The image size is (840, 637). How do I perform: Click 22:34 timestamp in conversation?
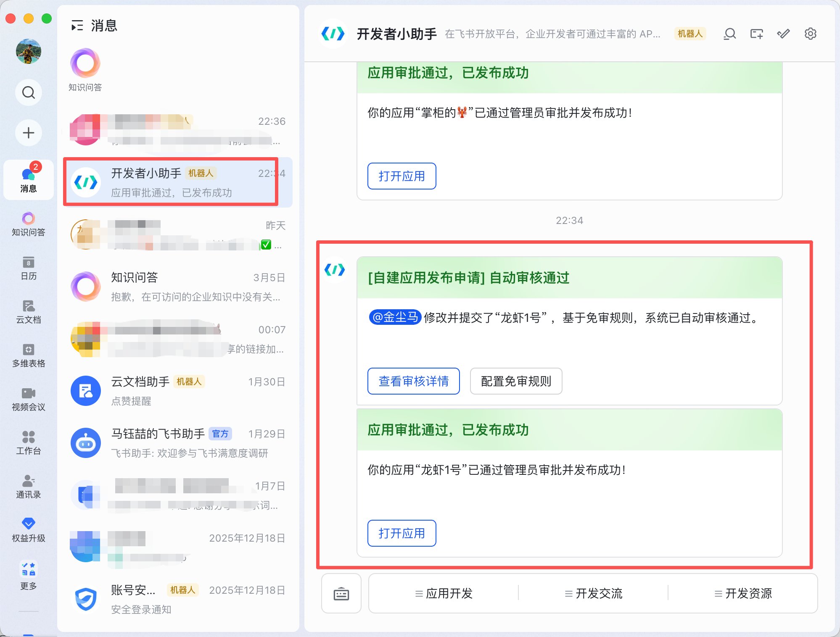pyautogui.click(x=569, y=221)
